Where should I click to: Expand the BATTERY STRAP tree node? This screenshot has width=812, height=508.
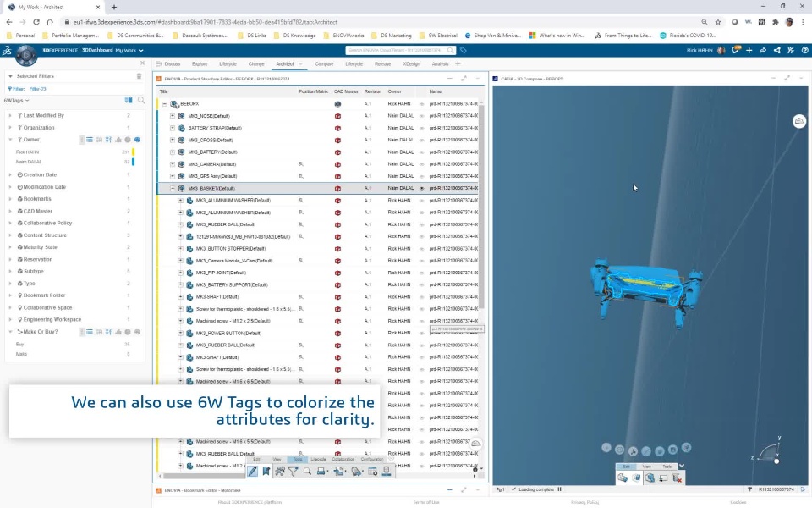click(x=173, y=128)
